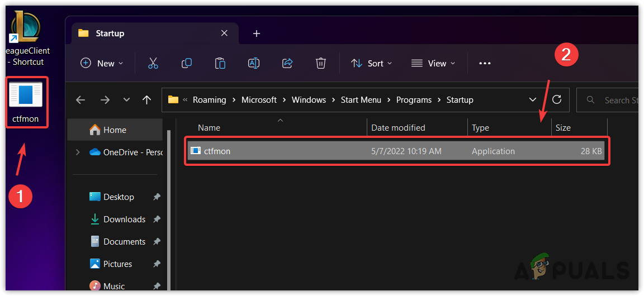
Task: Delete the file with the trash icon
Action: (x=321, y=63)
